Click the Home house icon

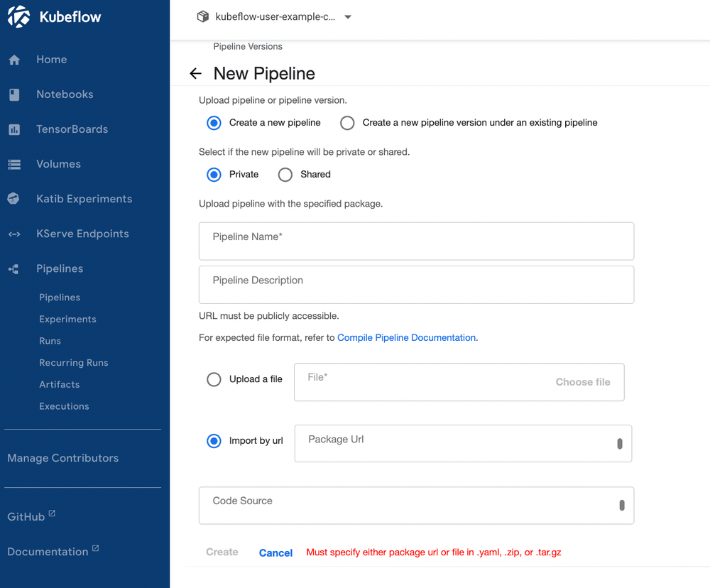coord(14,60)
